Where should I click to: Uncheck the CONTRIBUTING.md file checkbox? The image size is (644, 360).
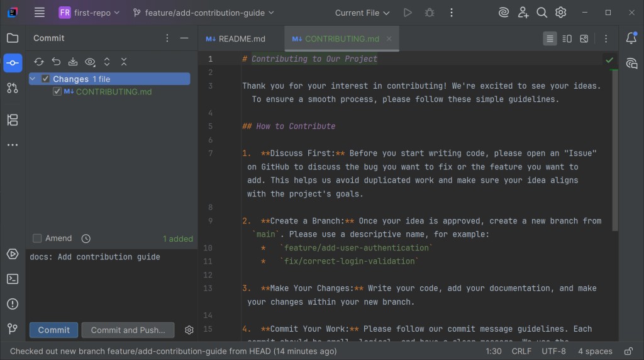point(57,92)
